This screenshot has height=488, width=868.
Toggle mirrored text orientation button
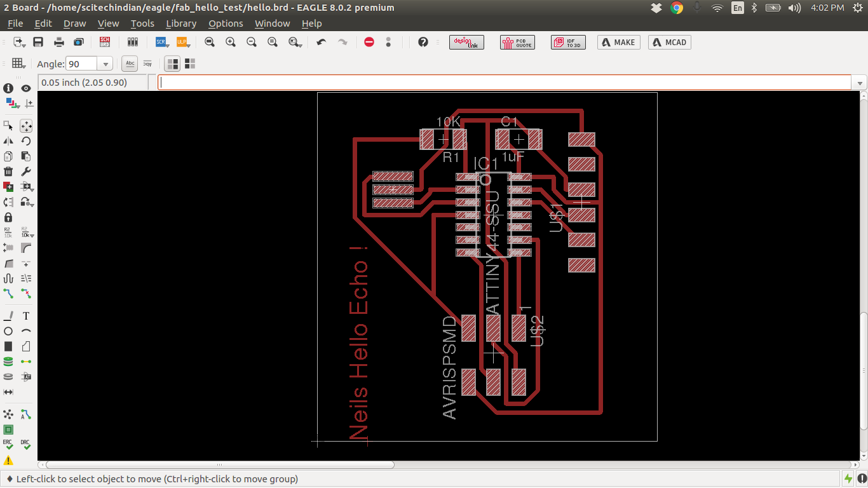pyautogui.click(x=147, y=64)
